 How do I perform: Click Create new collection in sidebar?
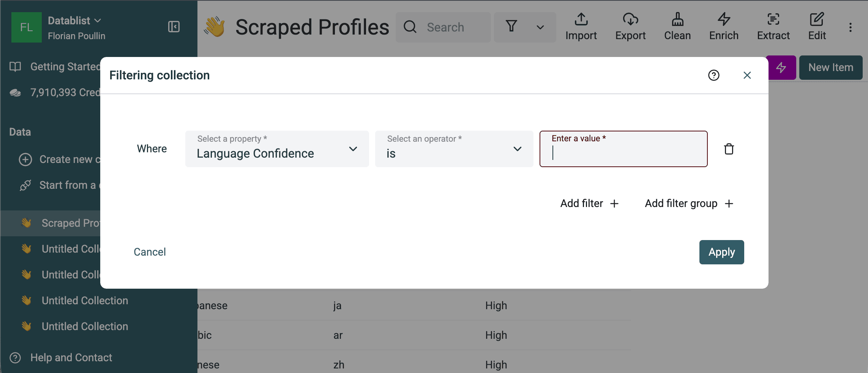click(x=59, y=160)
